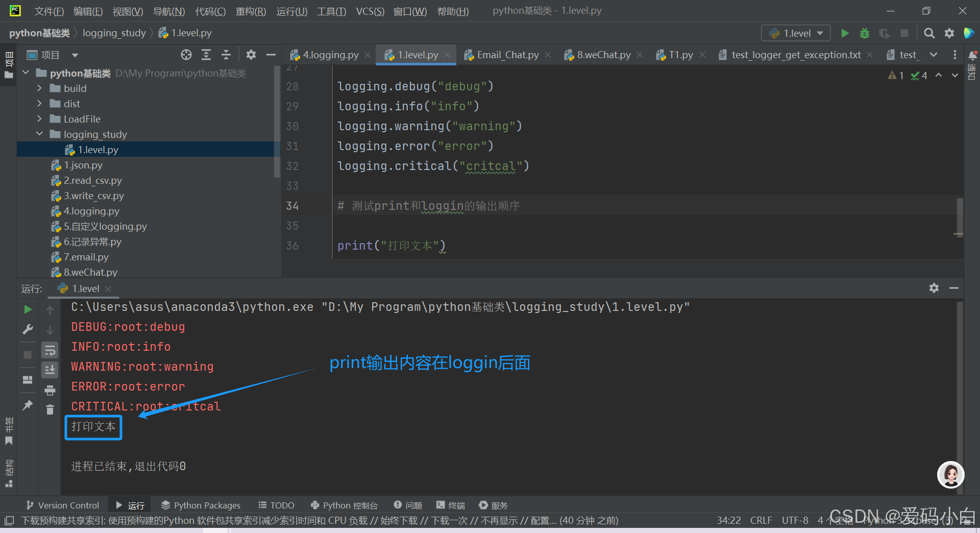Open IDE settings gear in top toolbar

click(949, 33)
